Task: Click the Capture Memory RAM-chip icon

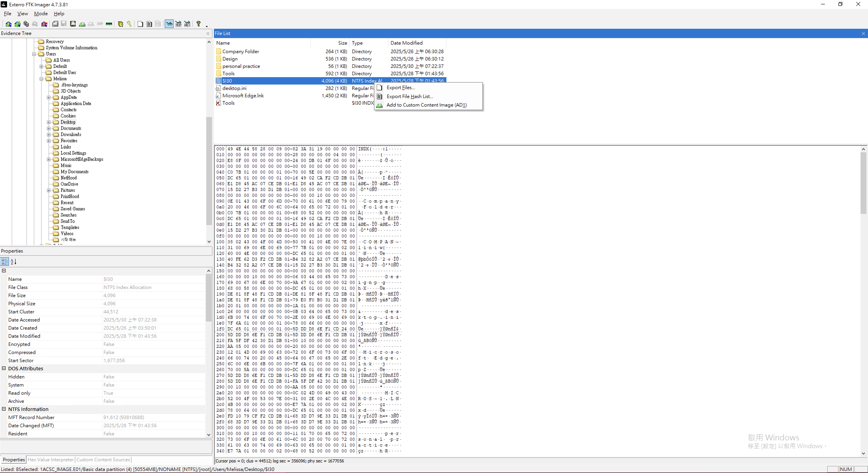Action: [x=109, y=24]
